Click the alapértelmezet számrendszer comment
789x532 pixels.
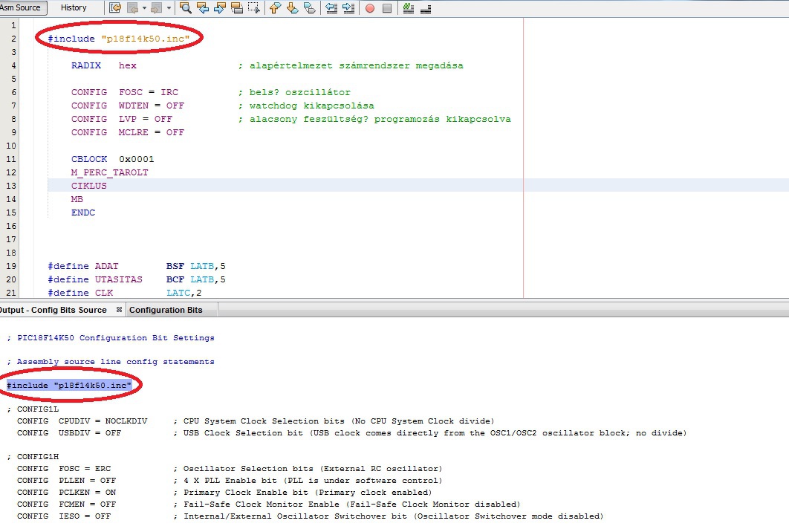(351, 65)
